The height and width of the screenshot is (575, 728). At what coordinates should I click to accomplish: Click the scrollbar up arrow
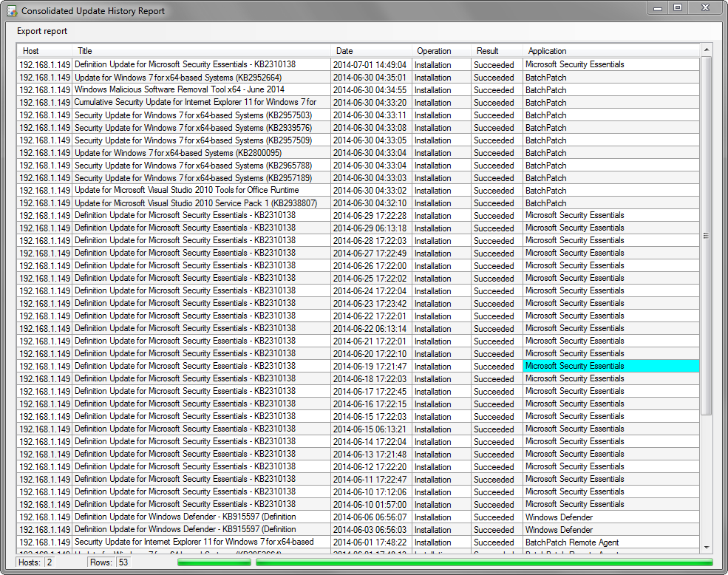click(x=706, y=50)
